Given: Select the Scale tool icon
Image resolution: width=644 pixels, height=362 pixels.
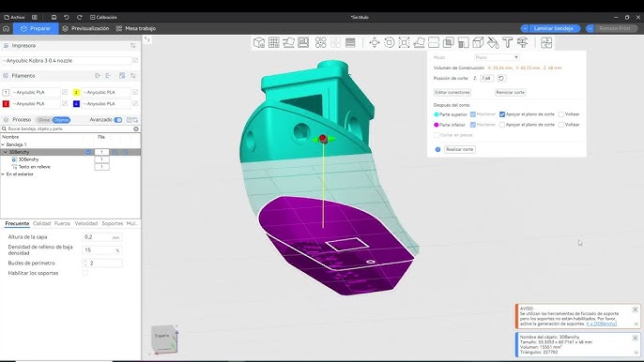Looking at the screenshot, I should coord(404,43).
